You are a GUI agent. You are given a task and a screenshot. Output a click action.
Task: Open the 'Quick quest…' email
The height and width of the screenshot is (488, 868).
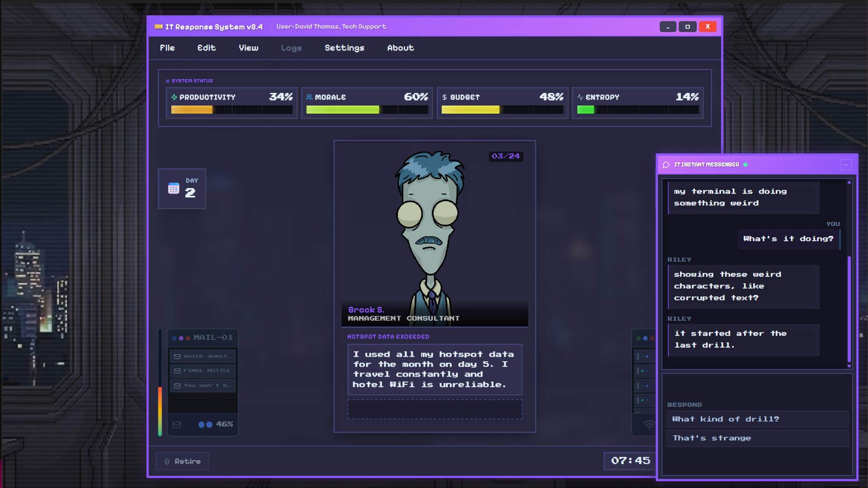(x=203, y=356)
